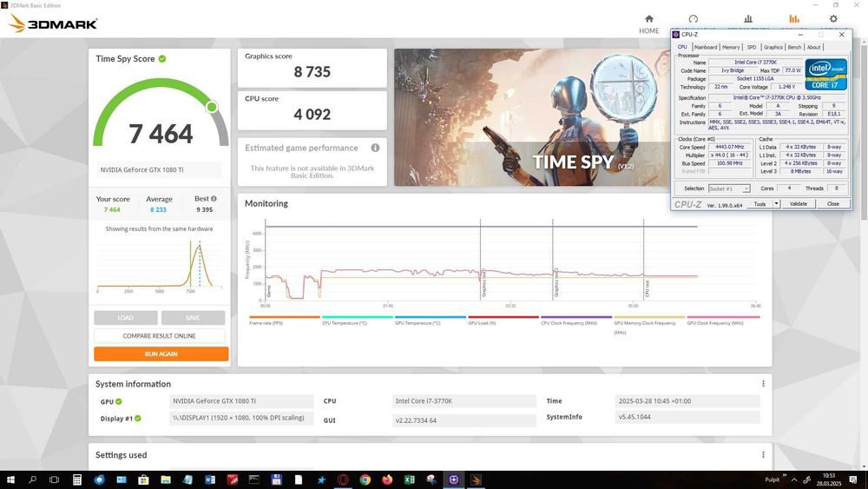This screenshot has height=489, width=868.
Task: Switch to the Bench tab in CPU-Z
Action: [794, 47]
